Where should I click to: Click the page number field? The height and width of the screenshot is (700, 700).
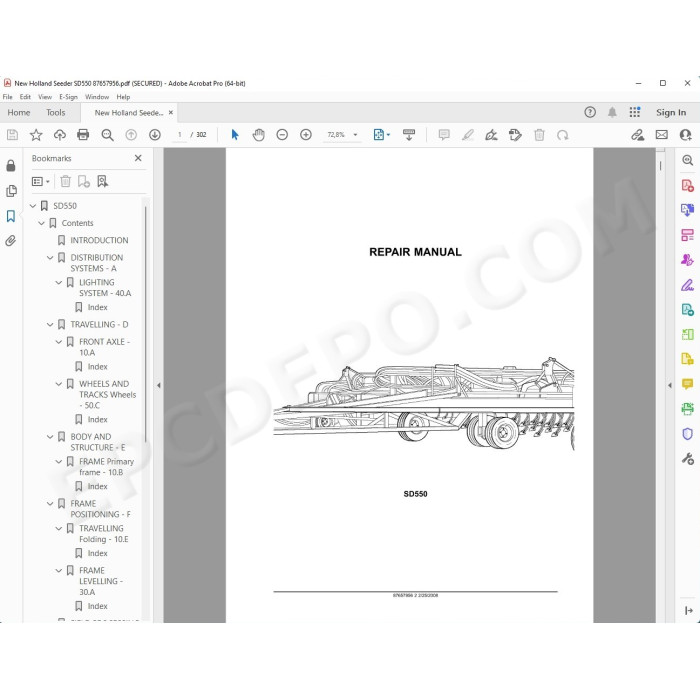click(179, 135)
